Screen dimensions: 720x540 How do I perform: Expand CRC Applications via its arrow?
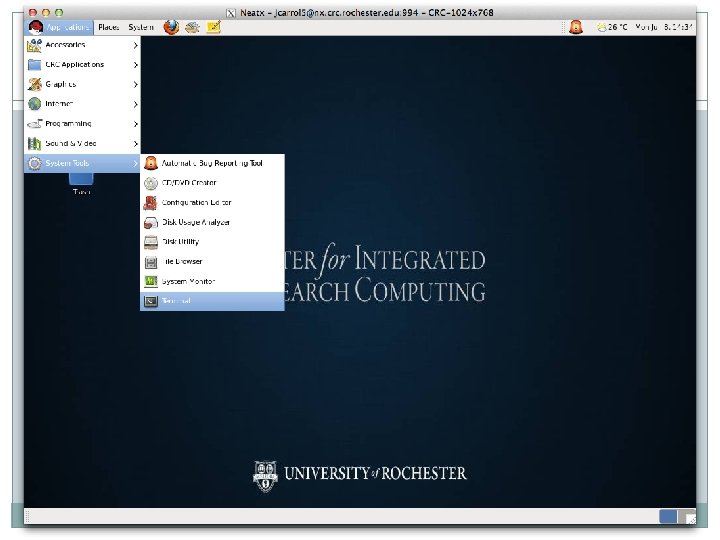pyautogui.click(x=135, y=65)
